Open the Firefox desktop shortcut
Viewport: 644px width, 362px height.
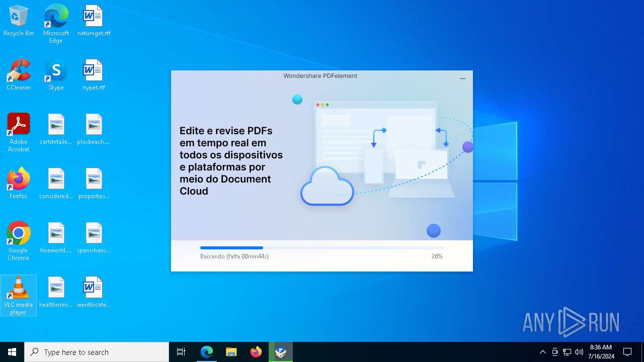coord(19,184)
